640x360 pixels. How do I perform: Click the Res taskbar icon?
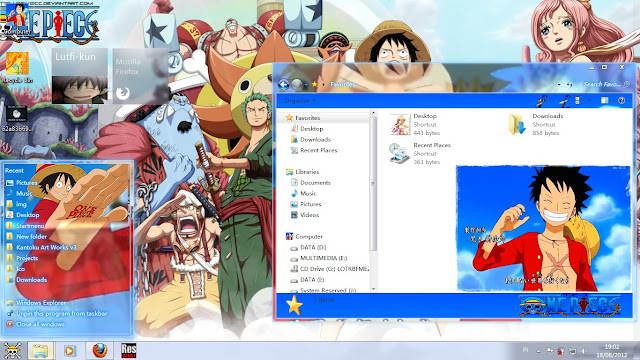tap(129, 350)
